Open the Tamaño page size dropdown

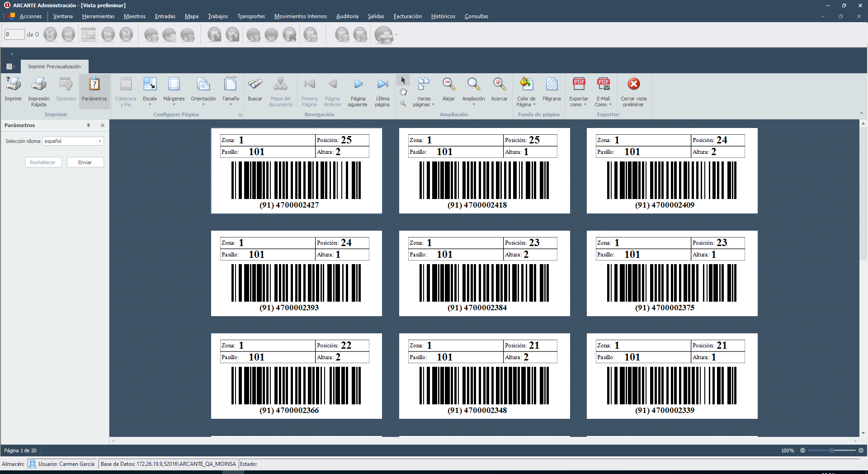pyautogui.click(x=231, y=91)
